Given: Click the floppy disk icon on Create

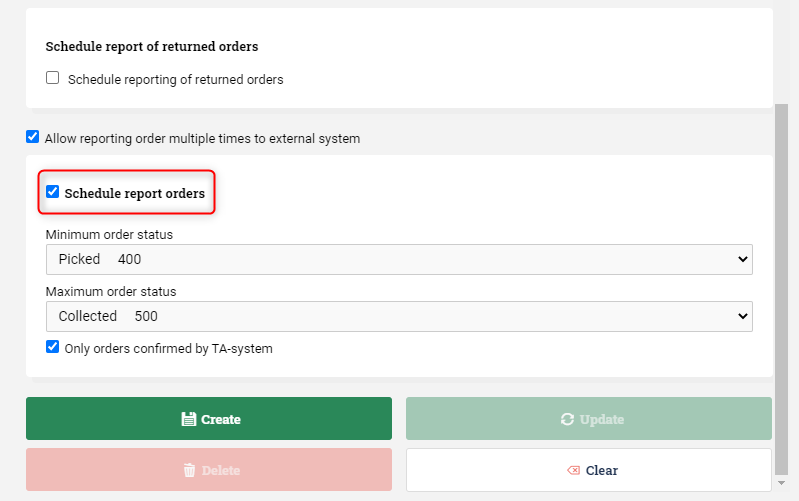Looking at the screenshot, I should click(189, 419).
